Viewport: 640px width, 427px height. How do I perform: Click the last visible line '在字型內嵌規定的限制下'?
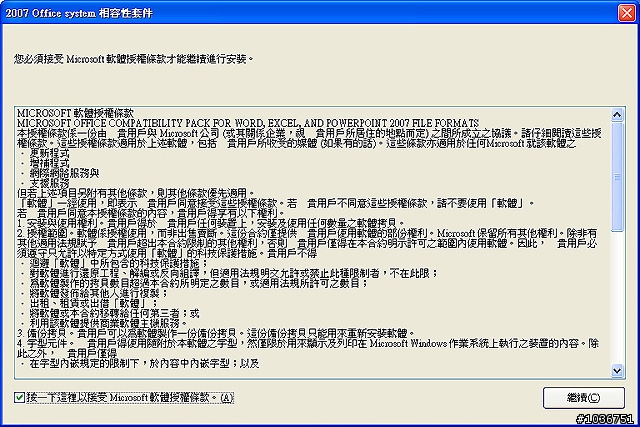pos(144,363)
